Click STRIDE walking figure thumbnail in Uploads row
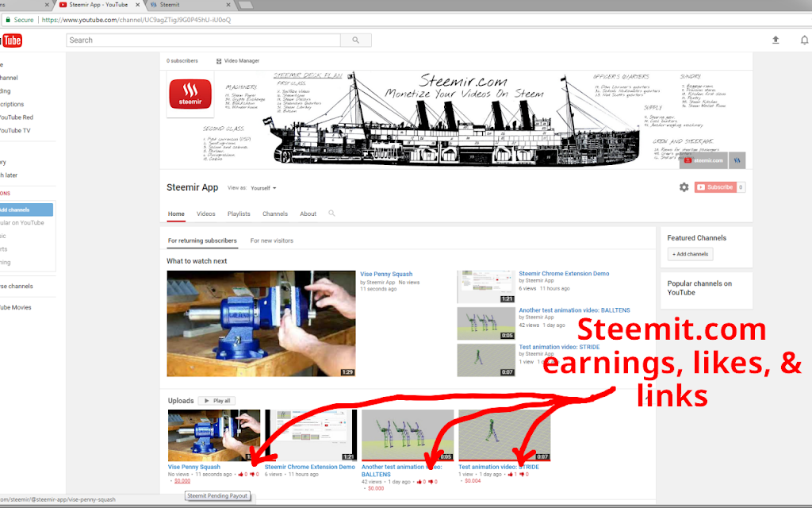 click(504, 435)
